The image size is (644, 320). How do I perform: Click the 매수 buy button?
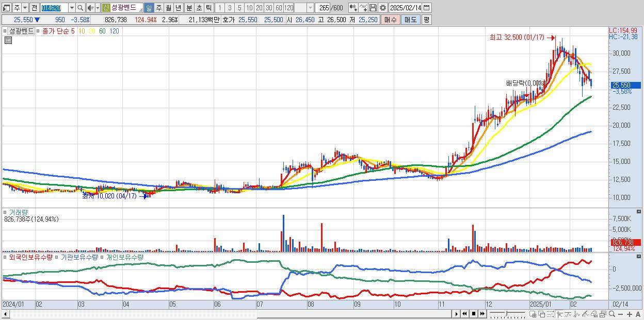391,20
